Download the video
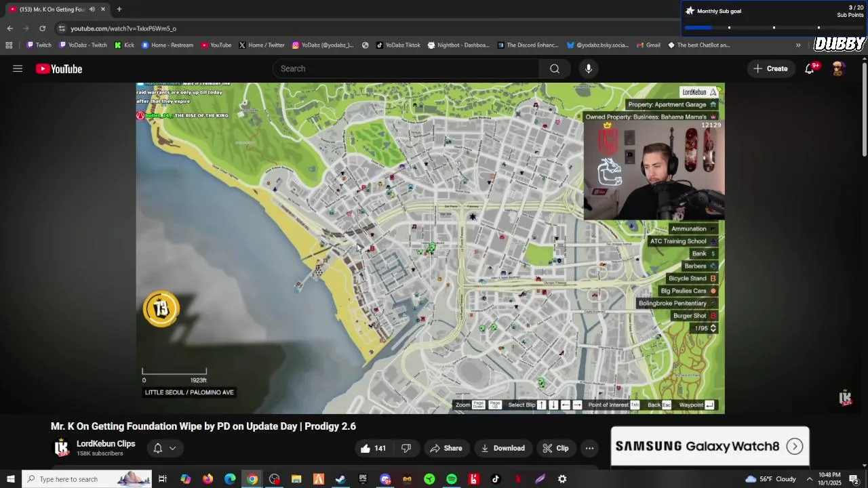The height and width of the screenshot is (488, 868). pos(502,448)
